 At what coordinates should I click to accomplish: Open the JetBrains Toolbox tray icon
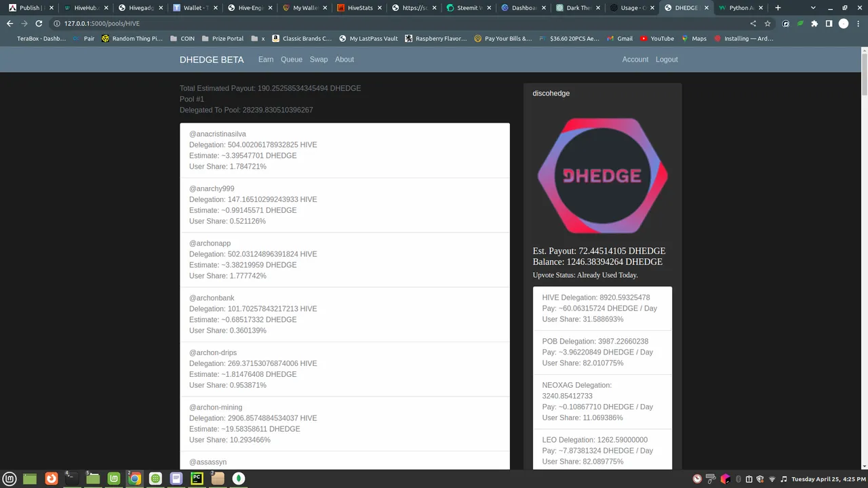point(726,479)
